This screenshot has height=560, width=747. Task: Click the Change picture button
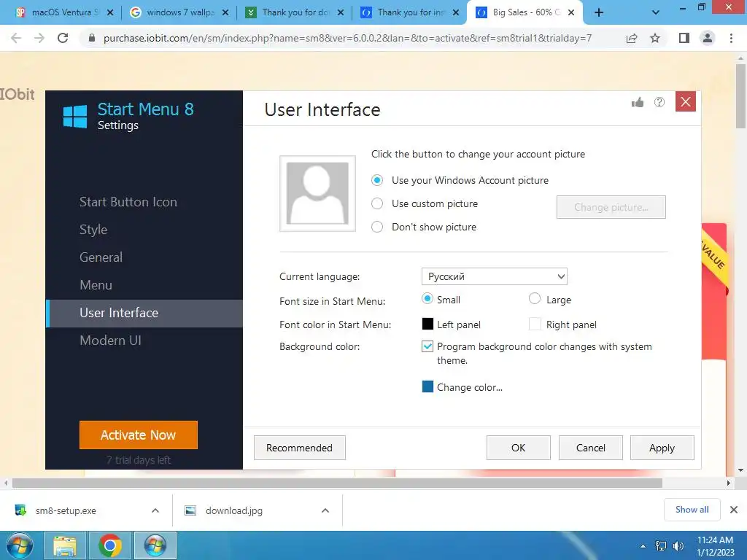(611, 207)
